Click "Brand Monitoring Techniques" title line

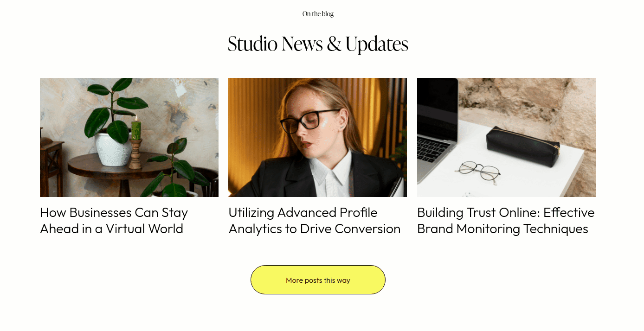coord(502,229)
